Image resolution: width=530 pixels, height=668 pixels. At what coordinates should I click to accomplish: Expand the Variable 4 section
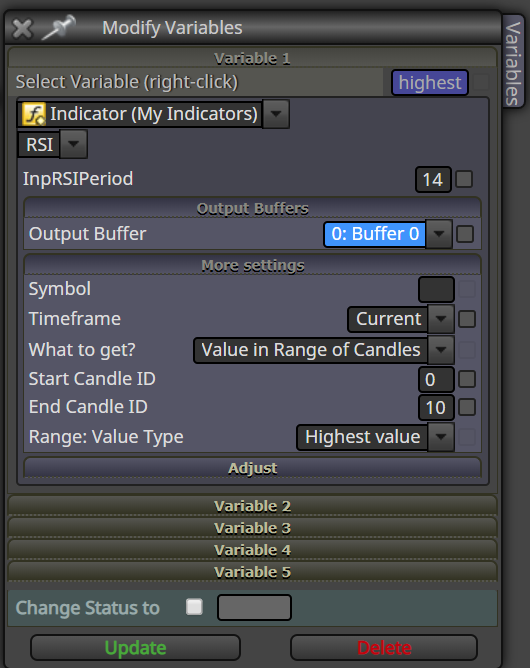point(252,550)
